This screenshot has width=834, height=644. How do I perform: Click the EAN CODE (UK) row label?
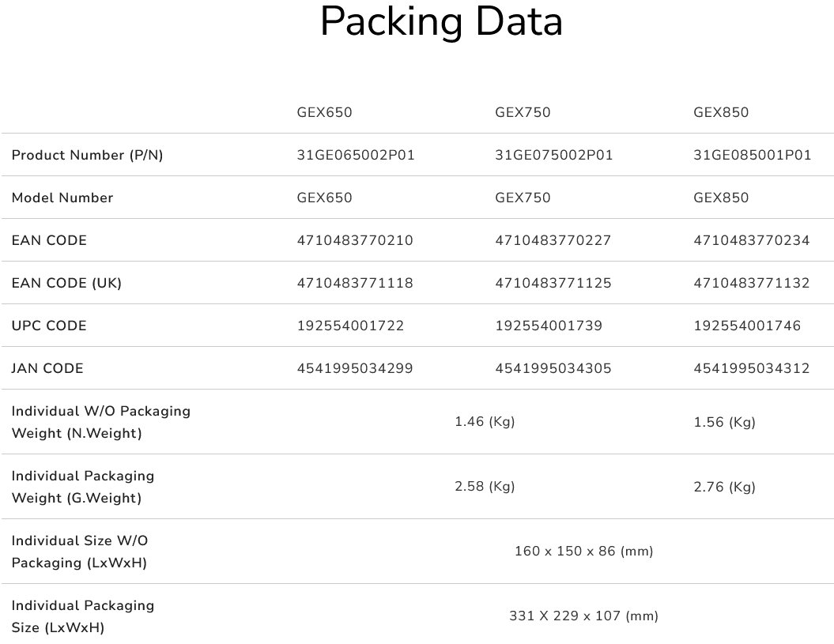pos(66,283)
